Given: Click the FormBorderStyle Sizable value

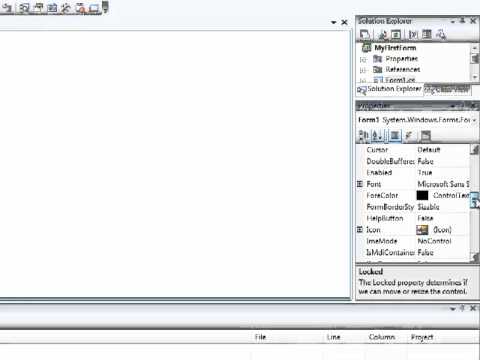Looking at the screenshot, I should tap(428, 207).
